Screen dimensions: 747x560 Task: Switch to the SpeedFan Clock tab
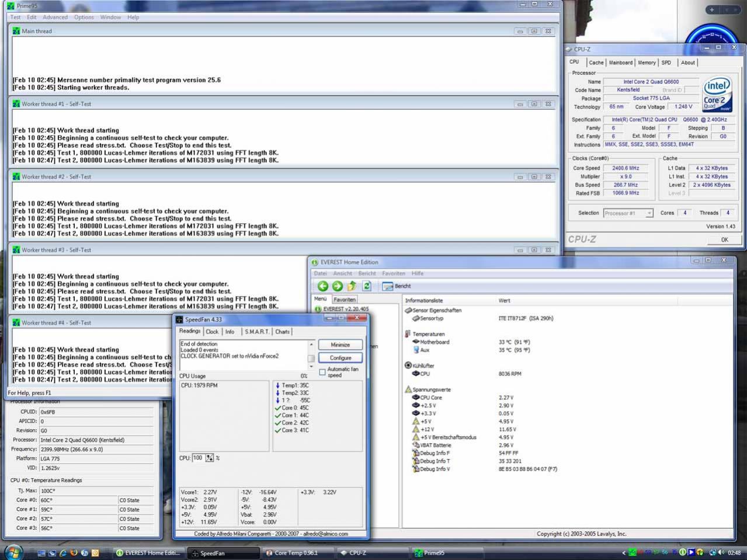(212, 332)
